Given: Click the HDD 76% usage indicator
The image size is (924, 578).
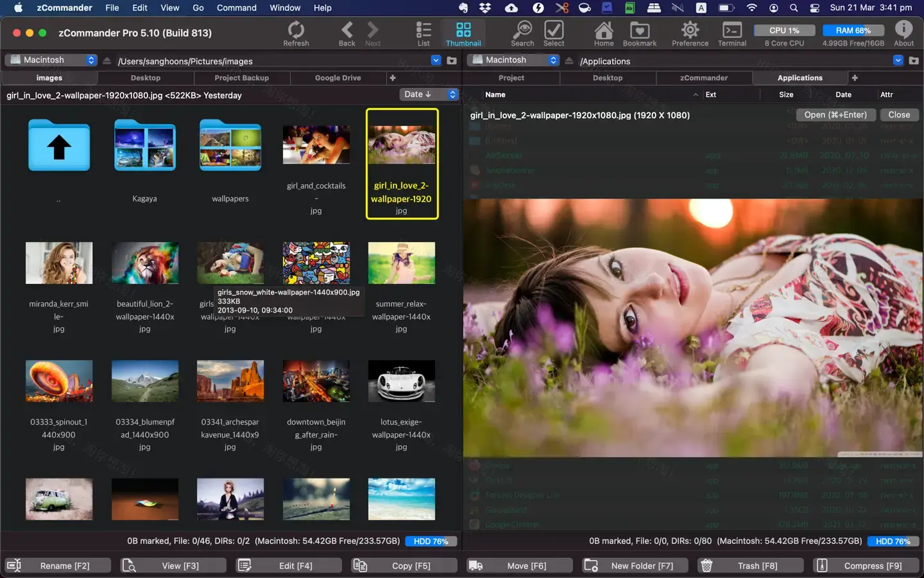Looking at the screenshot, I should pyautogui.click(x=431, y=541).
